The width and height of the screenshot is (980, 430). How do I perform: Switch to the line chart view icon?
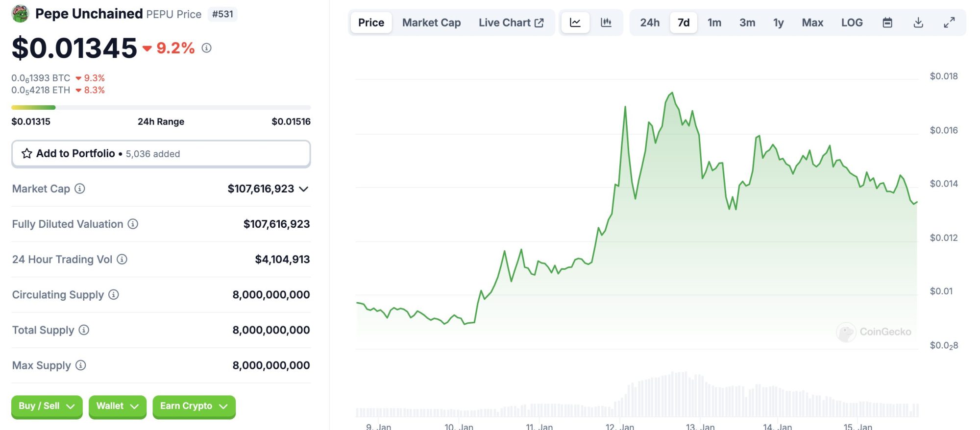click(x=575, y=23)
